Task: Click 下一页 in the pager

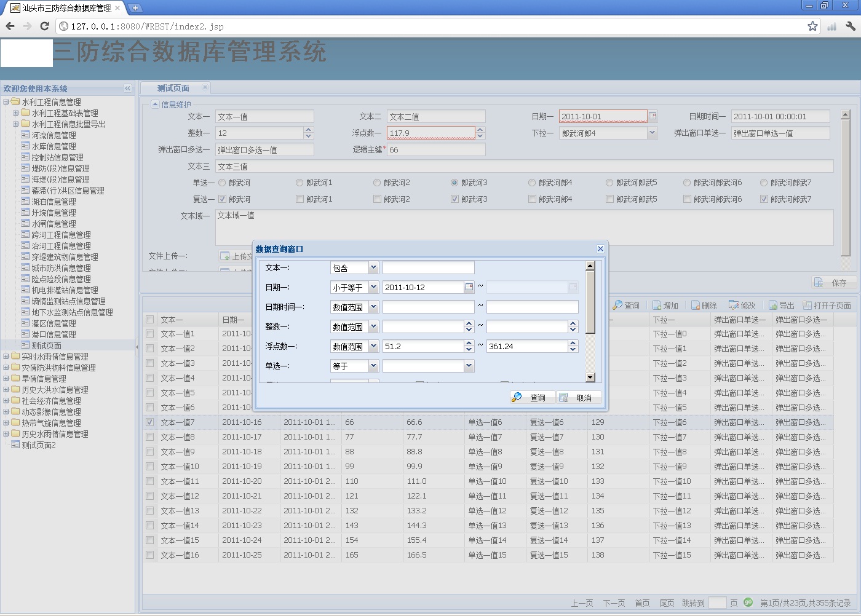Action: pos(614,603)
